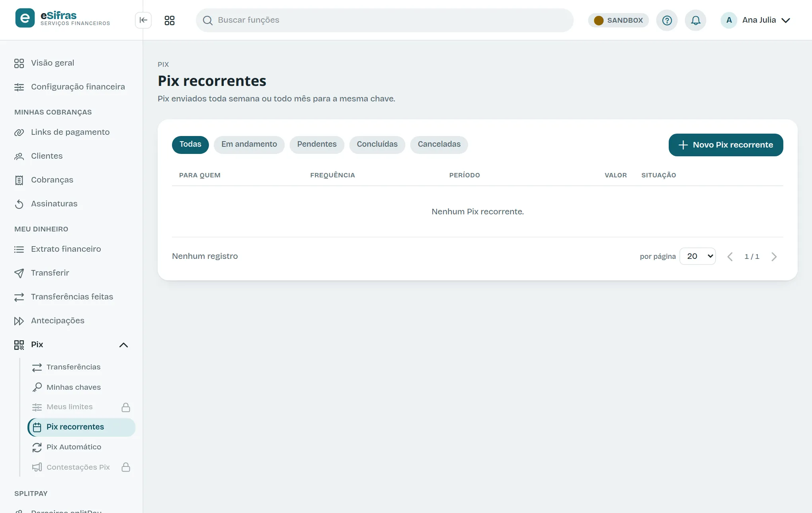812x513 pixels.
Task: Open Assinaturas page
Action: point(72,204)
